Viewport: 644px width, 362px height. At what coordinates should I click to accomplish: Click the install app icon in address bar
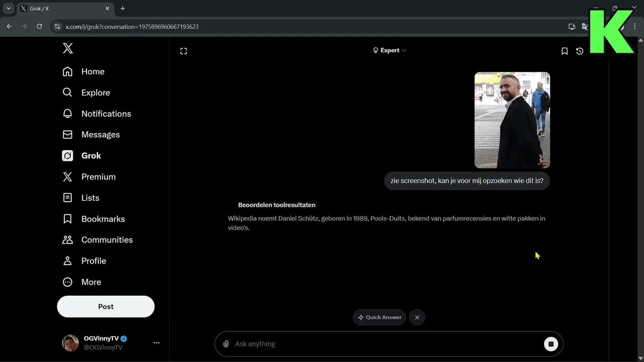572,26
